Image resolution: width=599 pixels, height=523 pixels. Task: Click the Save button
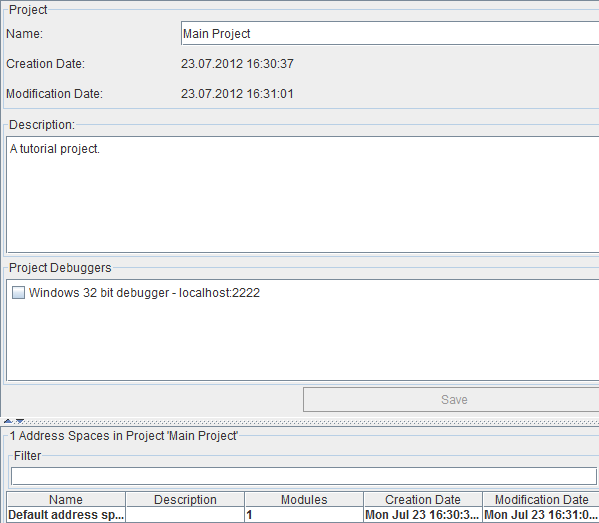pyautogui.click(x=451, y=400)
